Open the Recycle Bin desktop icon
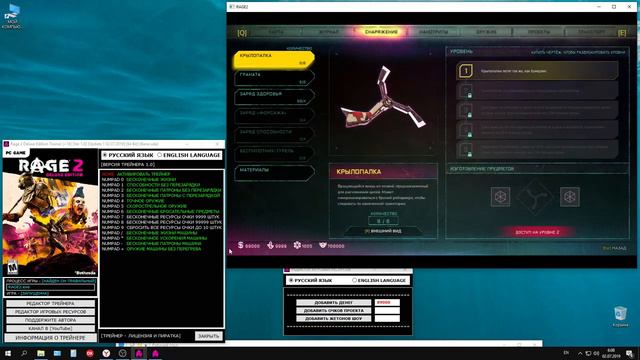 click(x=620, y=317)
